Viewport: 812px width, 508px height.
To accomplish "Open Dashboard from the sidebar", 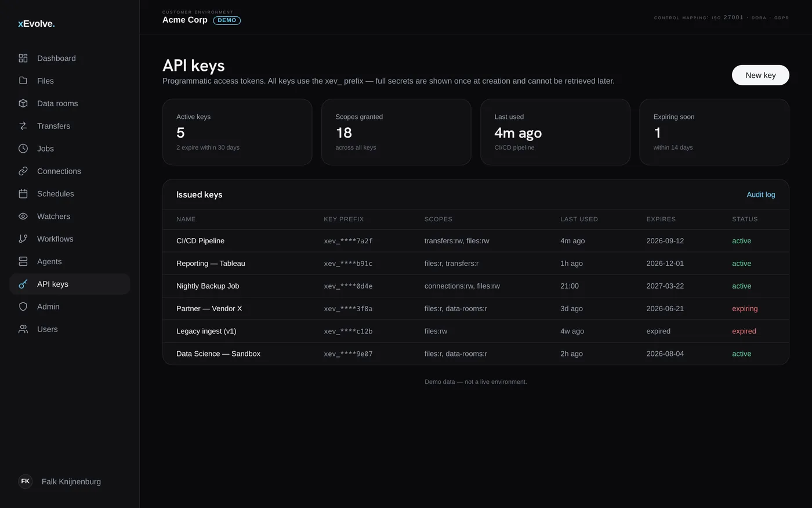I will [x=70, y=58].
